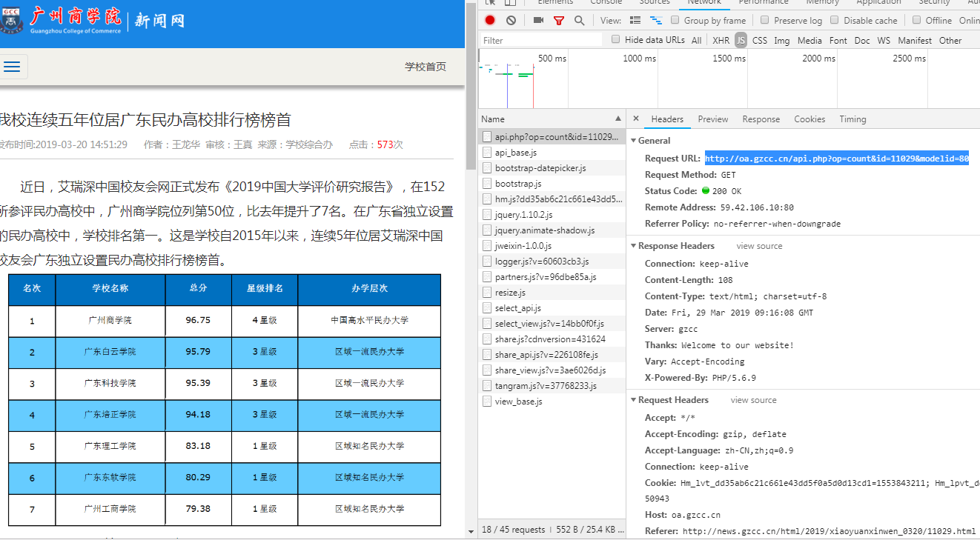Toggle the overview waterfall view icon
The width and height of the screenshot is (980, 543).
point(655,21)
